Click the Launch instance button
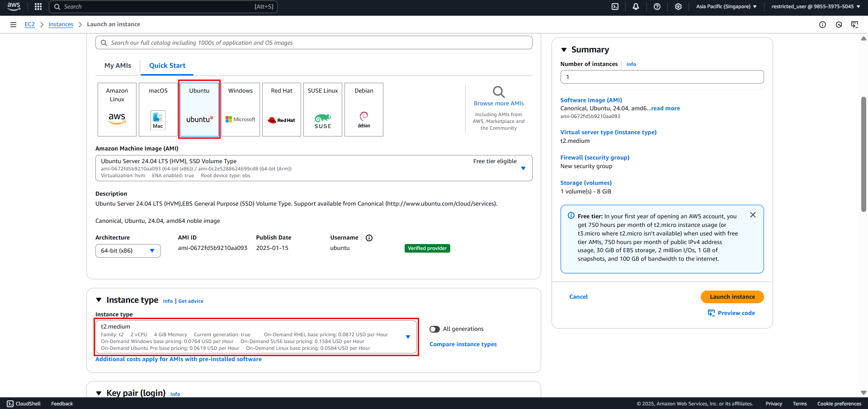This screenshot has height=409, width=868. pyautogui.click(x=732, y=297)
